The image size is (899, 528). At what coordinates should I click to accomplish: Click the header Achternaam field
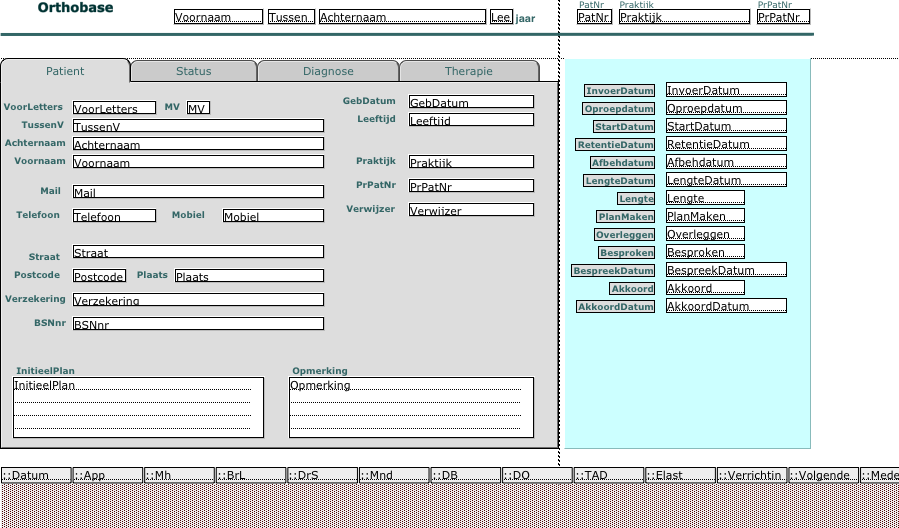402,17
